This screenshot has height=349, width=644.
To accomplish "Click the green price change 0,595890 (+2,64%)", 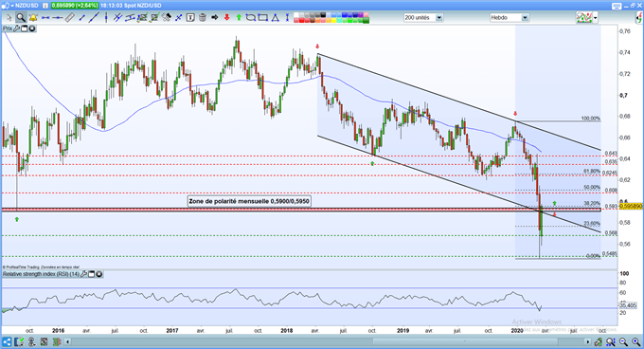I will (75, 6).
